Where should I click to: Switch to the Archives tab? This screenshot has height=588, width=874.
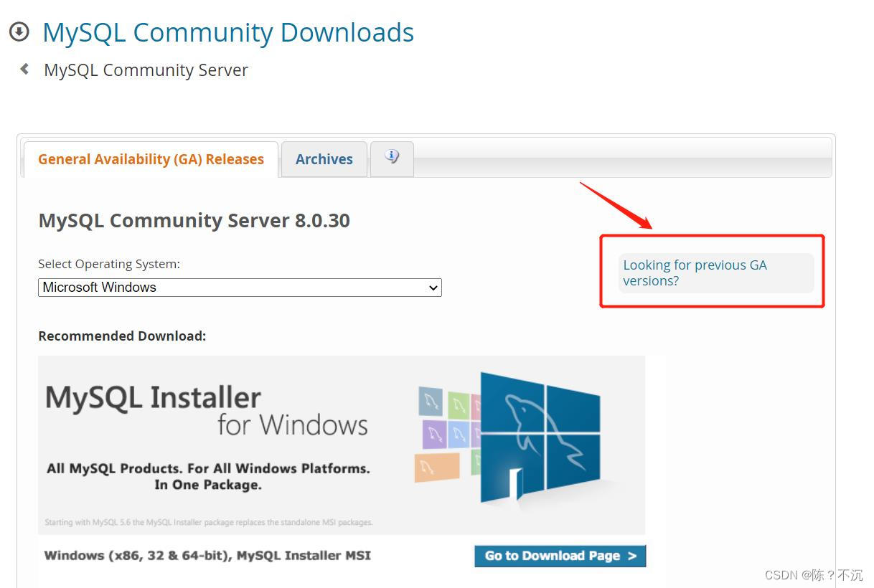(324, 159)
